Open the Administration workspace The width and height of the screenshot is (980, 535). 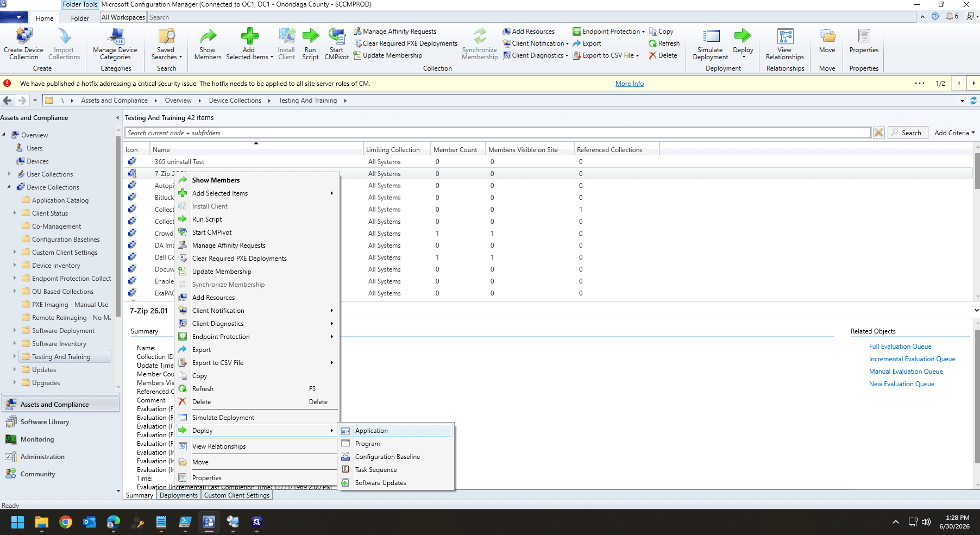pyautogui.click(x=61, y=457)
